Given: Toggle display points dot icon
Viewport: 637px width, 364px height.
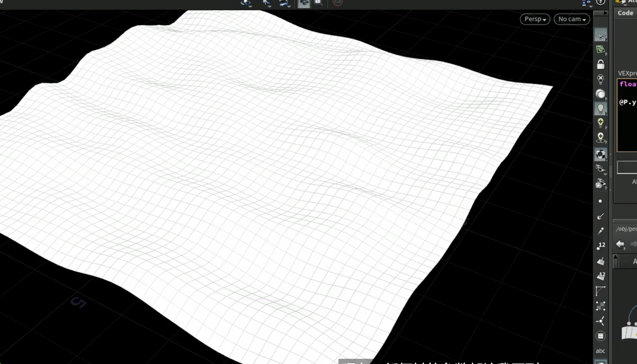Looking at the screenshot, I should [x=600, y=201].
